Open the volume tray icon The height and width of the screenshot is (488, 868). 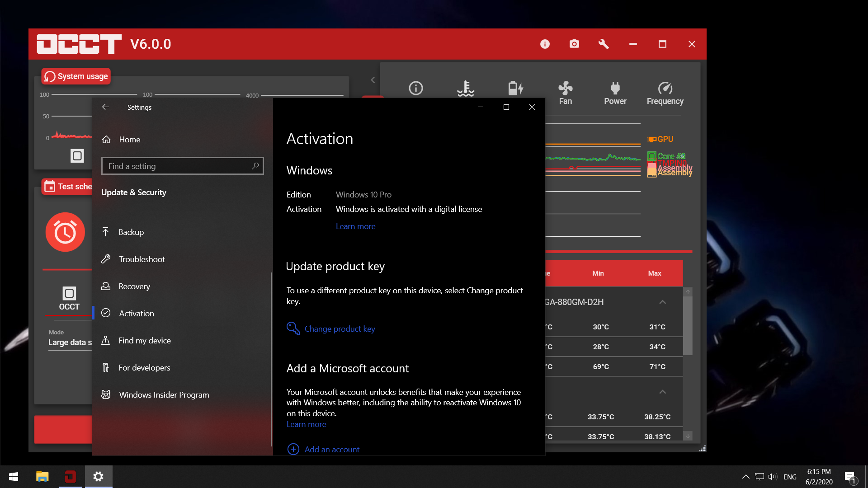pyautogui.click(x=773, y=477)
